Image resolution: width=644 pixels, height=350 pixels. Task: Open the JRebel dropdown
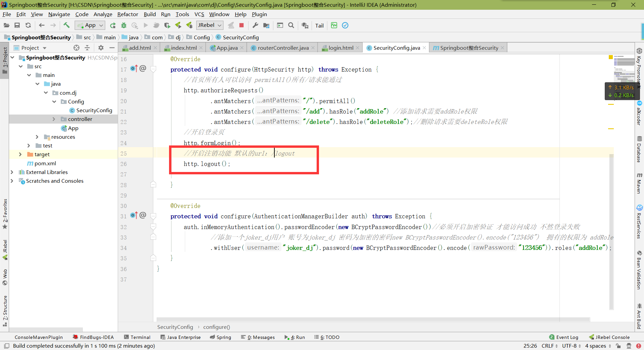point(210,26)
